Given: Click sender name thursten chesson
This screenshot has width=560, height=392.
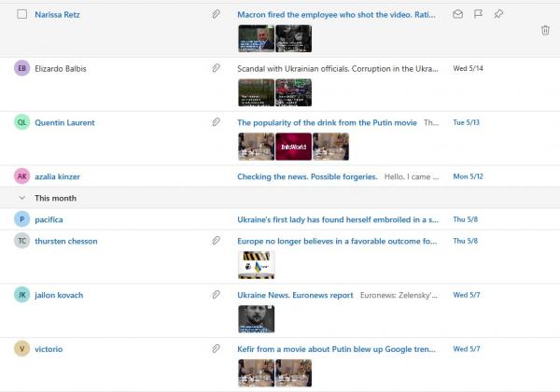Looking at the screenshot, I should tap(65, 242).
